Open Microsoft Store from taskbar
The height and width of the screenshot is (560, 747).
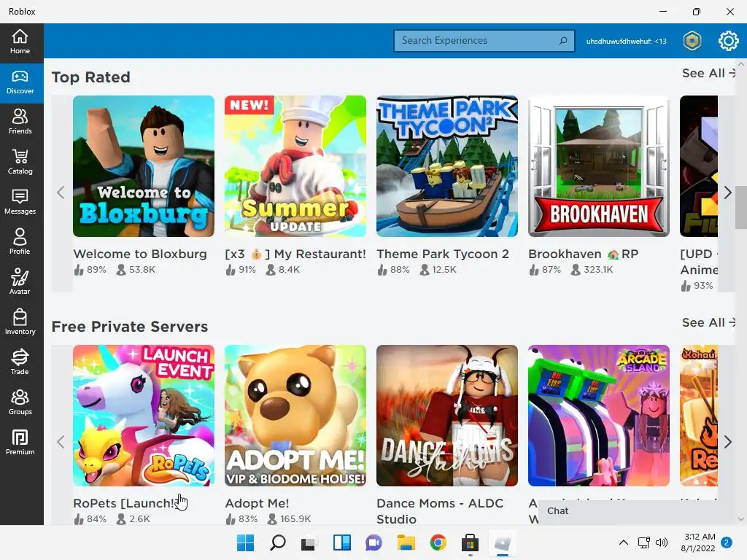point(470,542)
